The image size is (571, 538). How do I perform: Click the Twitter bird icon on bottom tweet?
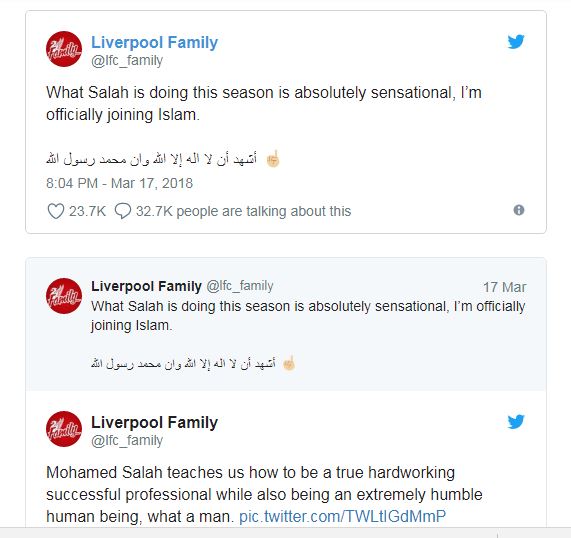[516, 422]
